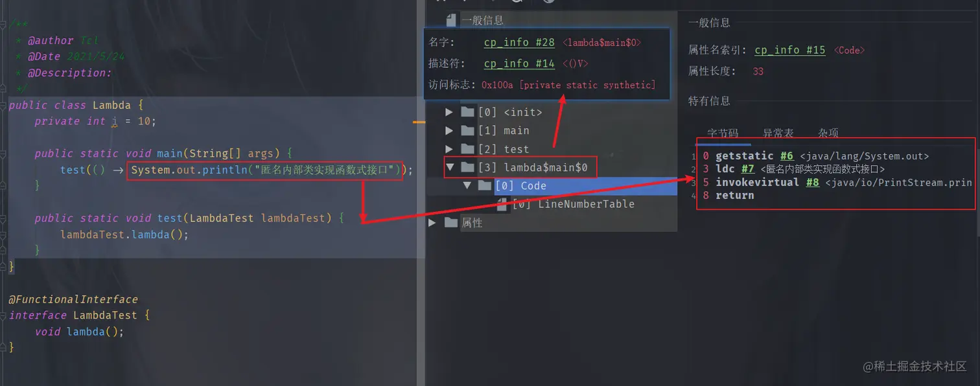Click the folder icon of lambda$main$0

467,167
